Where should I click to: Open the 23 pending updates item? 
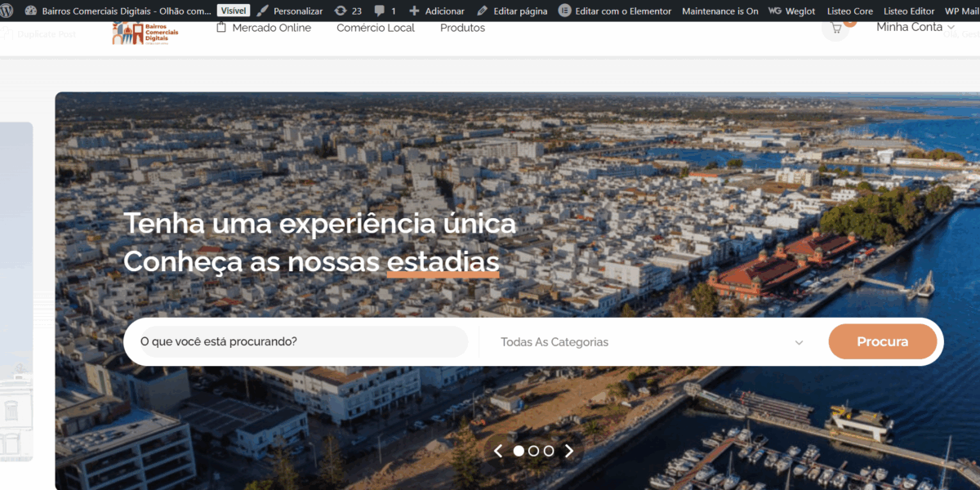[x=349, y=11]
